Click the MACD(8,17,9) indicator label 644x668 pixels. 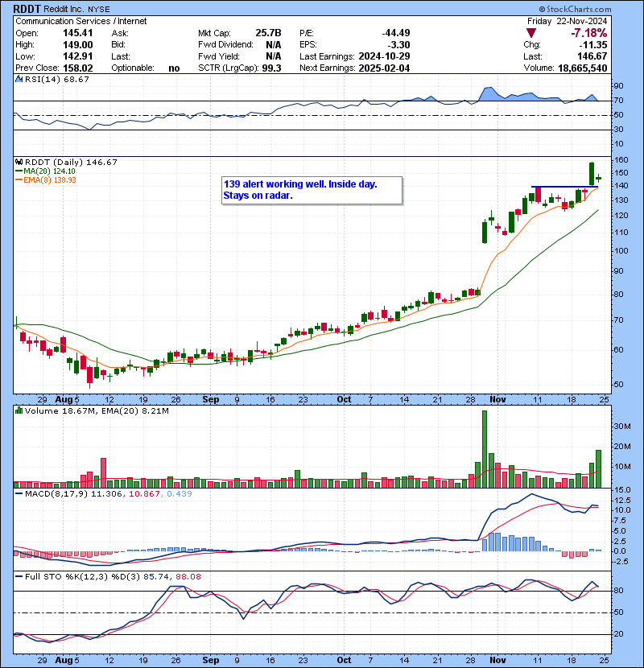(x=56, y=494)
